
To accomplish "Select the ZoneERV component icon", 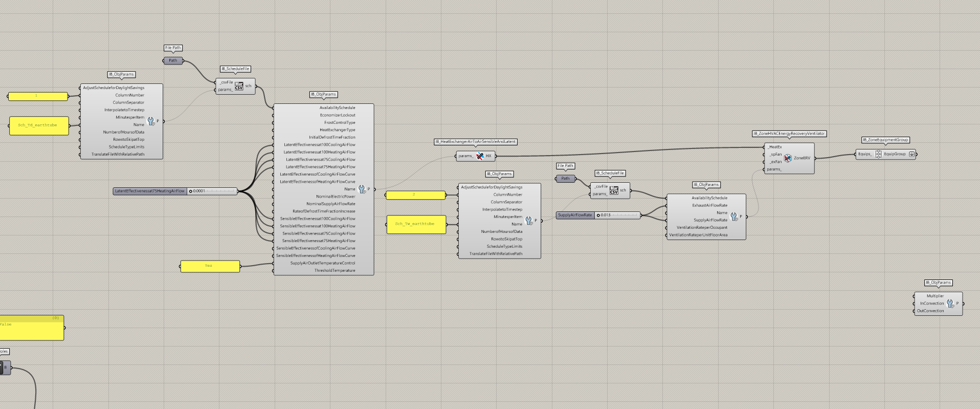I will coord(788,158).
